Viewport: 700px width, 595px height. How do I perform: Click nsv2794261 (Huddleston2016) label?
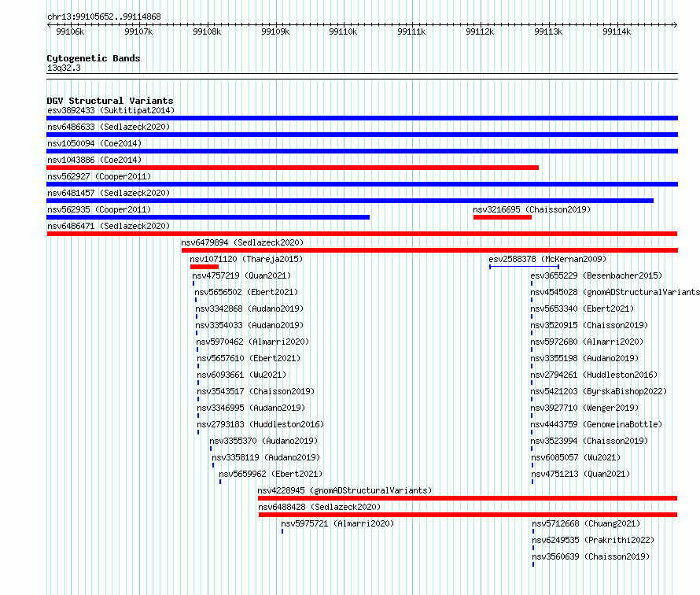[x=594, y=375]
